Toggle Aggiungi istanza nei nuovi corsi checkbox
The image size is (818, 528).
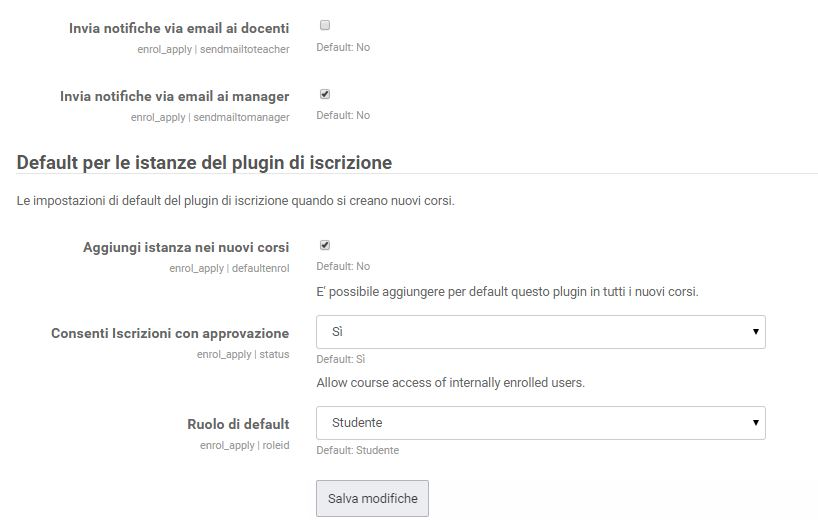324,245
